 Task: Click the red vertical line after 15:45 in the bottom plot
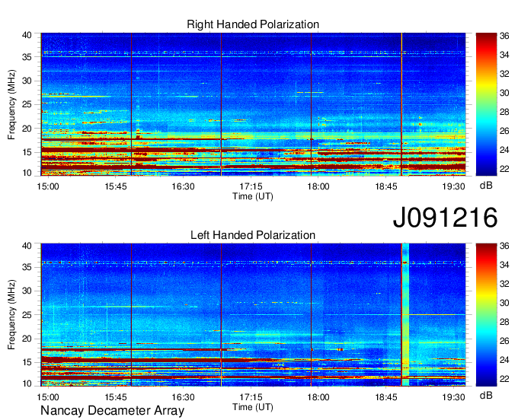point(131,315)
